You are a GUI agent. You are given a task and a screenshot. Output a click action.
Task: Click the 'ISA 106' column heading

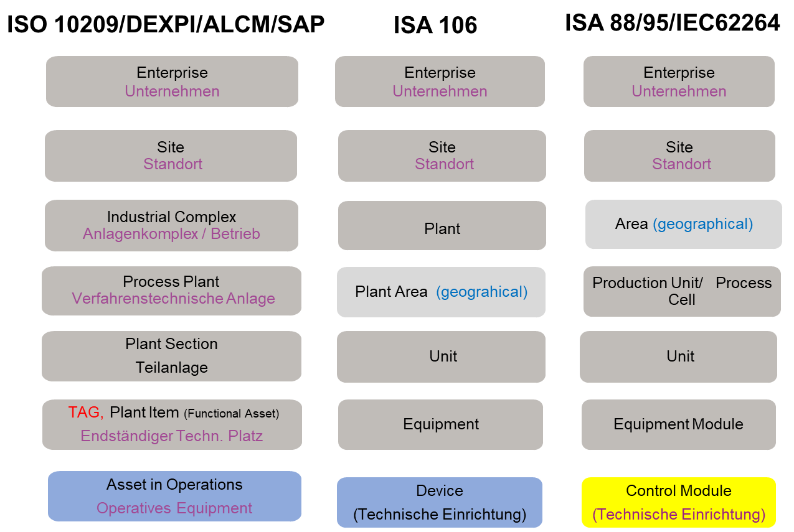point(435,26)
